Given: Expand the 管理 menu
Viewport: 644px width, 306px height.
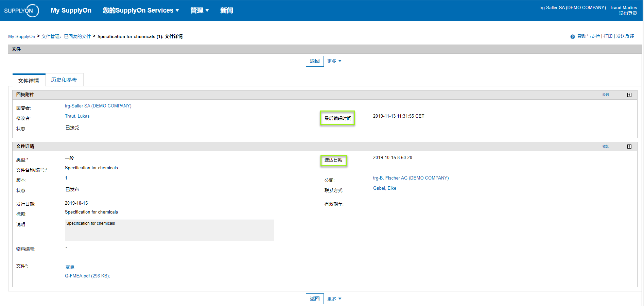Looking at the screenshot, I should click(x=199, y=11).
